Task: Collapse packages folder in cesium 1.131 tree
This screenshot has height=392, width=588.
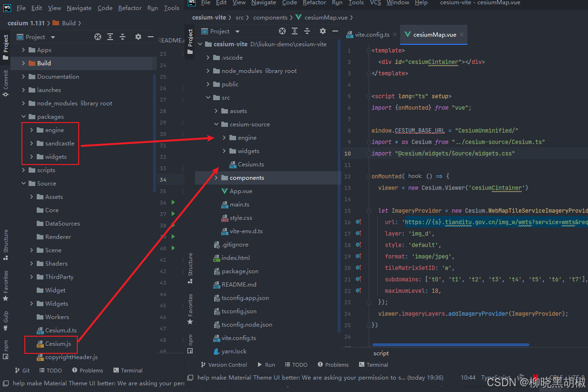Action: [24, 117]
